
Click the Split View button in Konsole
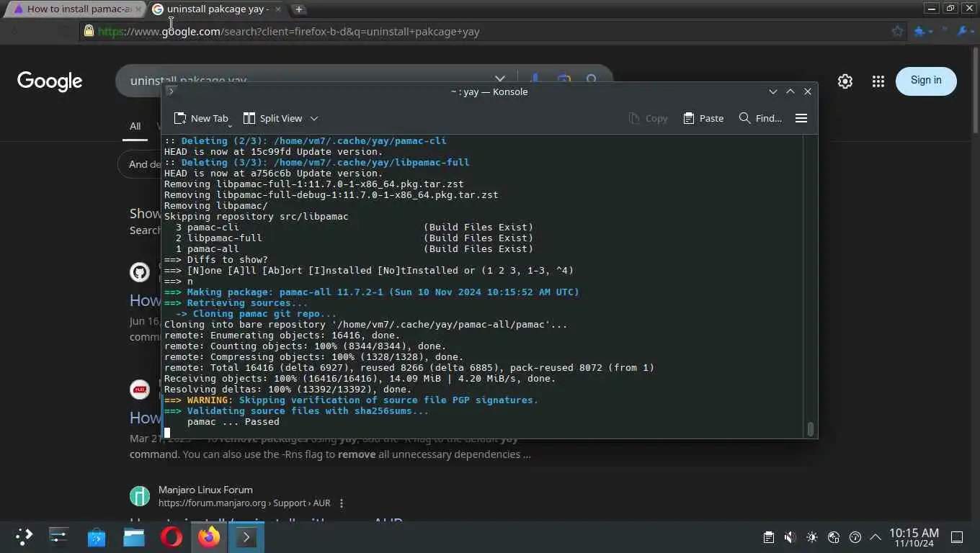(272, 118)
